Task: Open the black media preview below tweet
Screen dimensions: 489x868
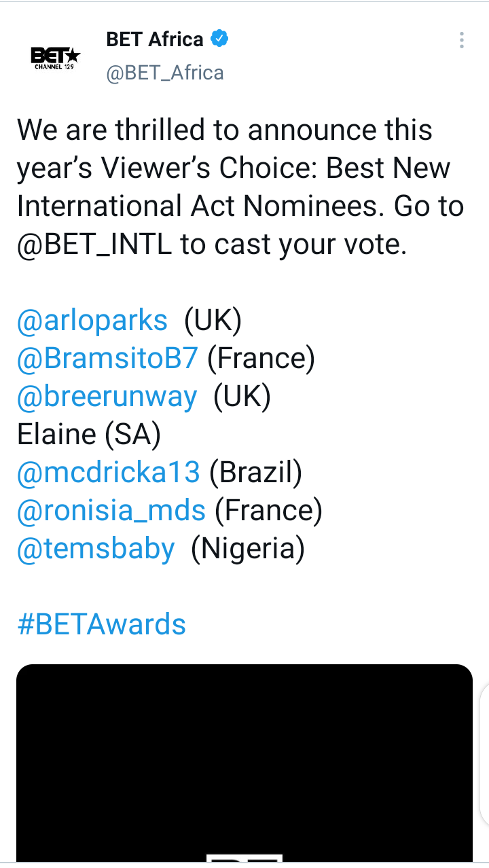Action: tap(244, 761)
